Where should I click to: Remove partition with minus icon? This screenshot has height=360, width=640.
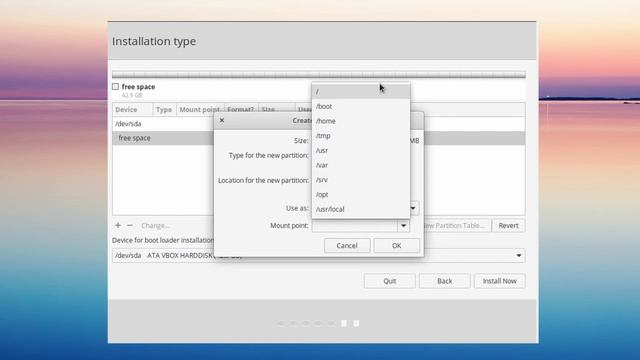pyautogui.click(x=130, y=225)
